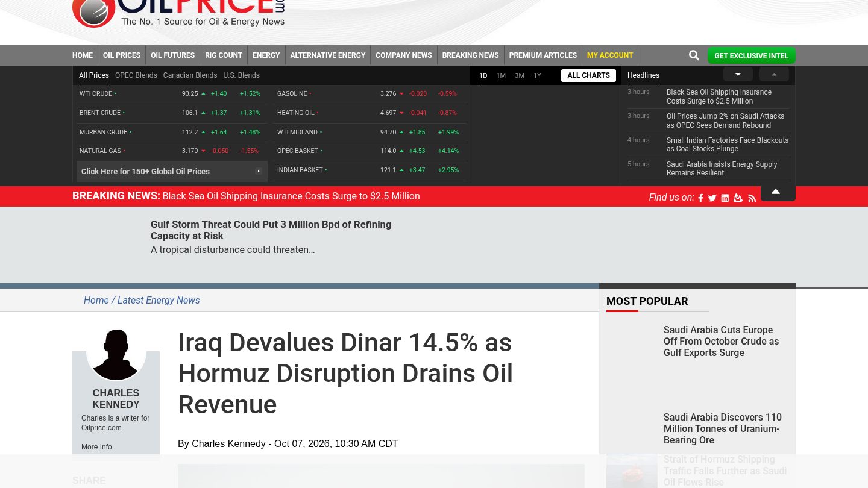Image resolution: width=868 pixels, height=488 pixels.
Task: Click the Get Exclusive Intel button
Action: (x=752, y=56)
